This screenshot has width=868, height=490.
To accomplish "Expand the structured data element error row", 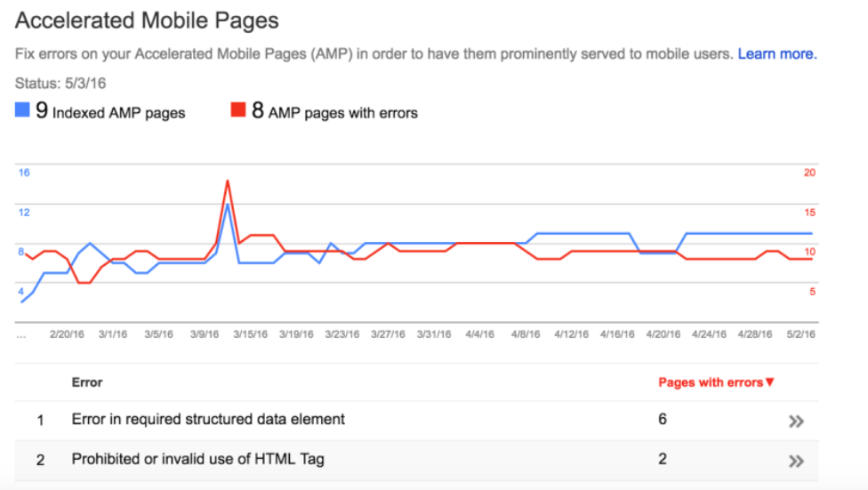I will coord(796,421).
